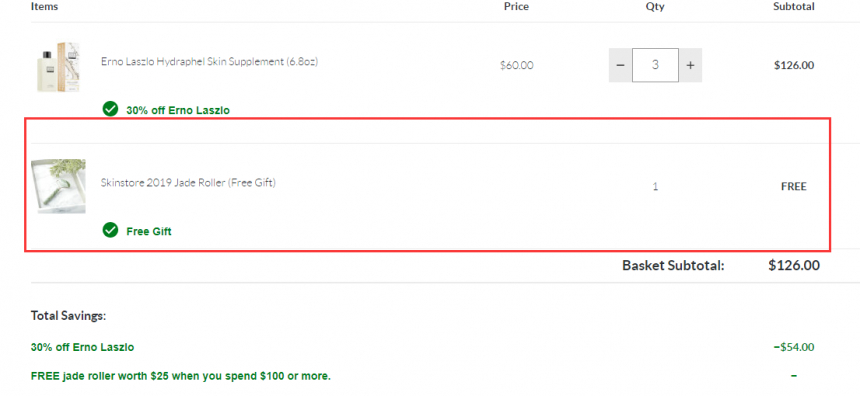This screenshot has height=396, width=860.
Task: Click the Free Gift offer label
Action: [x=149, y=231]
